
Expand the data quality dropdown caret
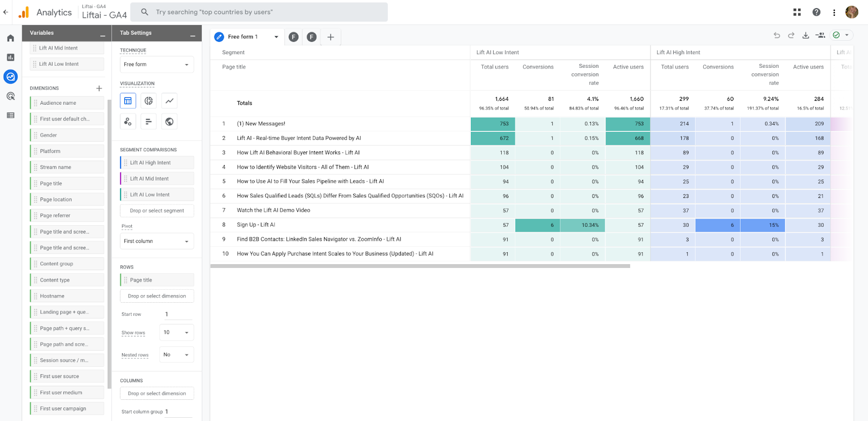click(x=847, y=35)
